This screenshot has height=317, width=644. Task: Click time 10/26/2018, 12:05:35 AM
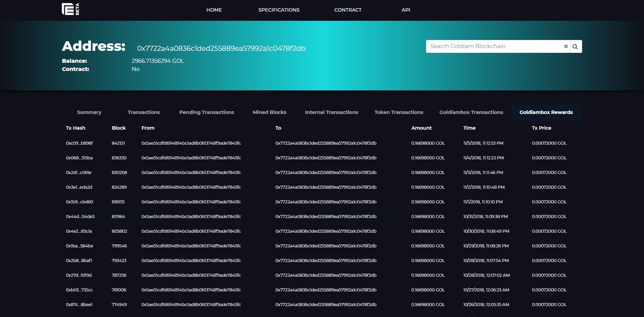click(x=486, y=305)
